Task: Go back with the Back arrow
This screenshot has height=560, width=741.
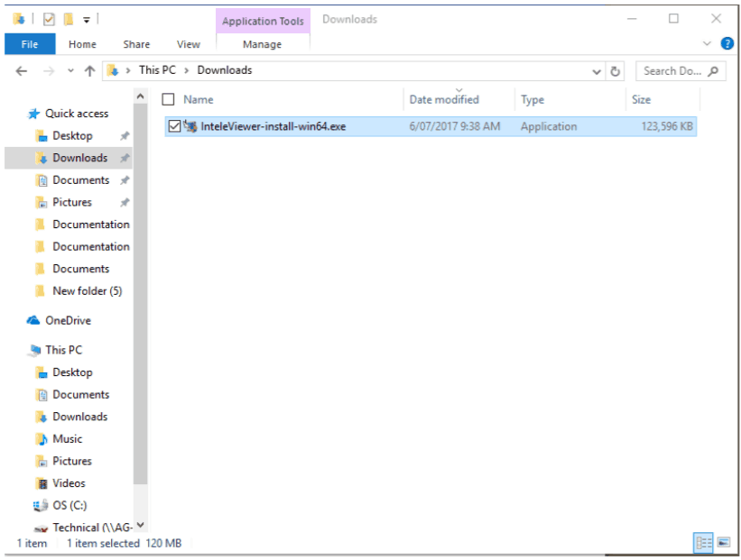Action: (22, 71)
